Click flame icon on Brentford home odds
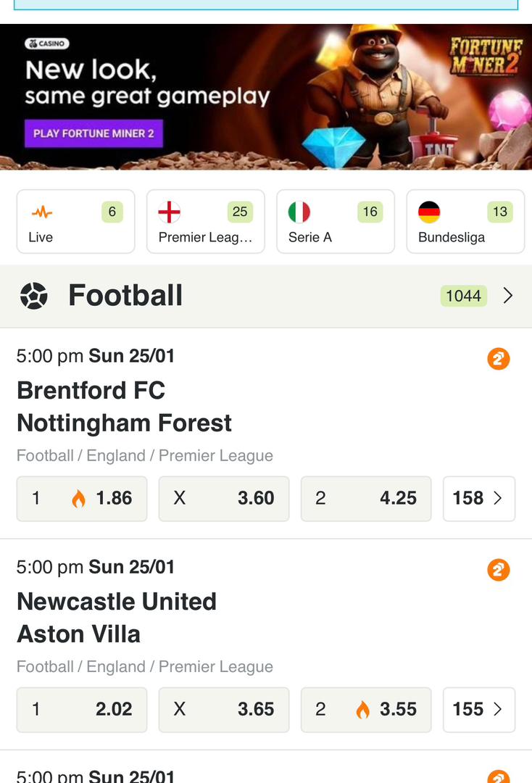This screenshot has width=532, height=783. point(78,499)
